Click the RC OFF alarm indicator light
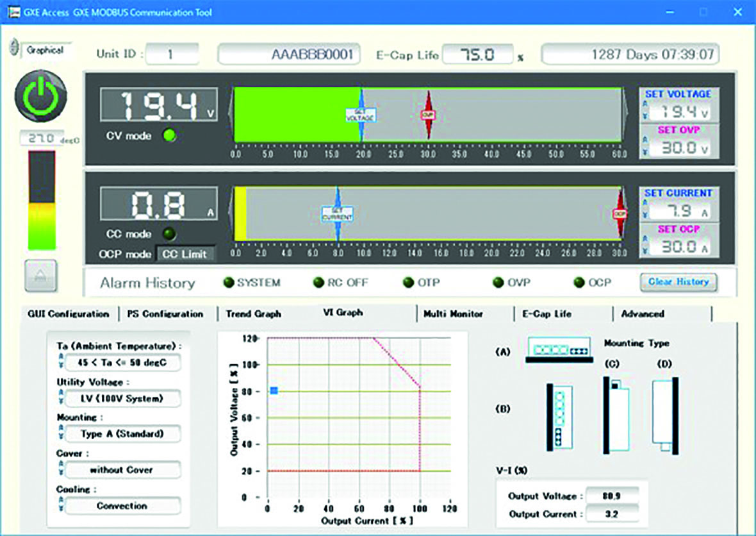 pyautogui.click(x=318, y=282)
